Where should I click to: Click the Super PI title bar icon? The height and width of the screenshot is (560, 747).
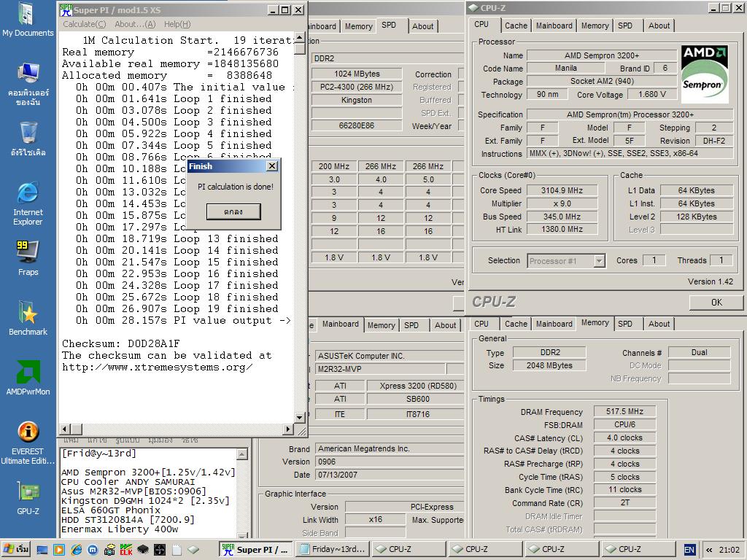click(66, 9)
